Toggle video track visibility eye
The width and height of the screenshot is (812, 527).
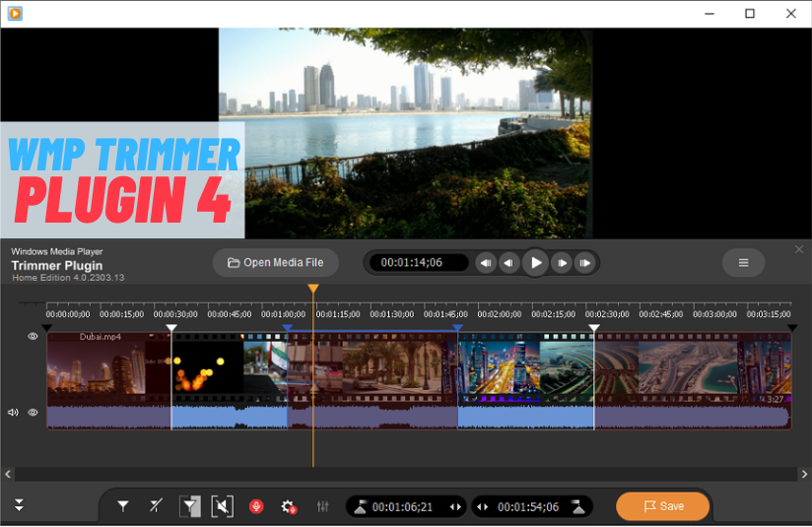pos(33,337)
